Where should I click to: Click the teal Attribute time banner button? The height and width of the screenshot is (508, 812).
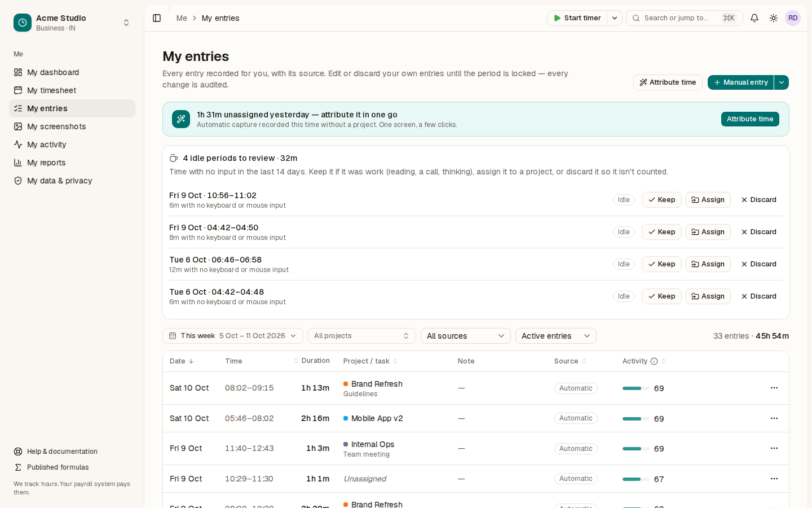[750, 119]
